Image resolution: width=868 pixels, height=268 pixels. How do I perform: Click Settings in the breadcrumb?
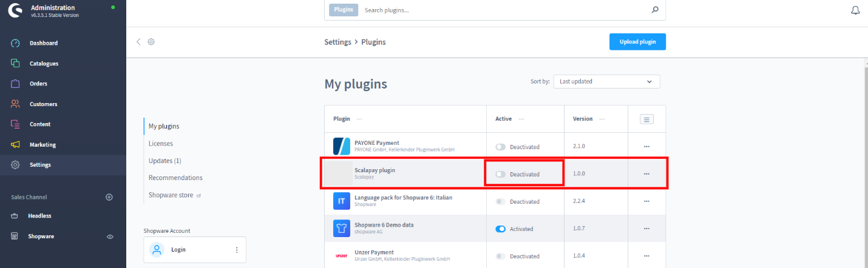[337, 42]
